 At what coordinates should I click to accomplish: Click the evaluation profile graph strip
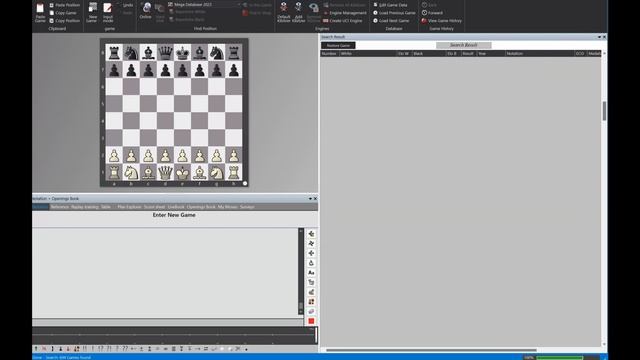173,335
